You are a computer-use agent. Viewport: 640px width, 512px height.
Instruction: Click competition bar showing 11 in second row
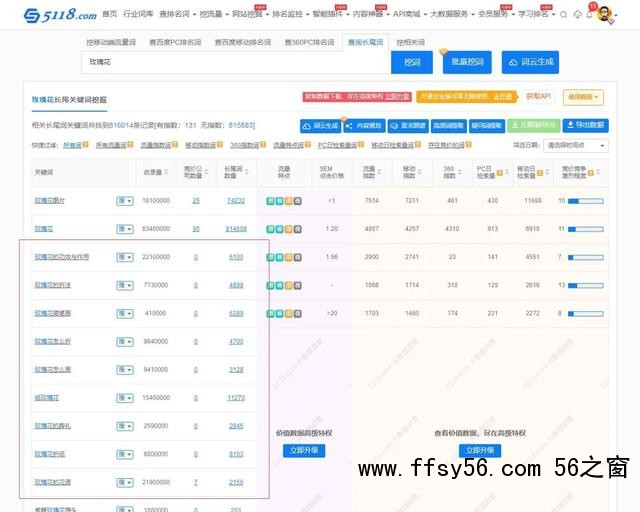coord(585,229)
